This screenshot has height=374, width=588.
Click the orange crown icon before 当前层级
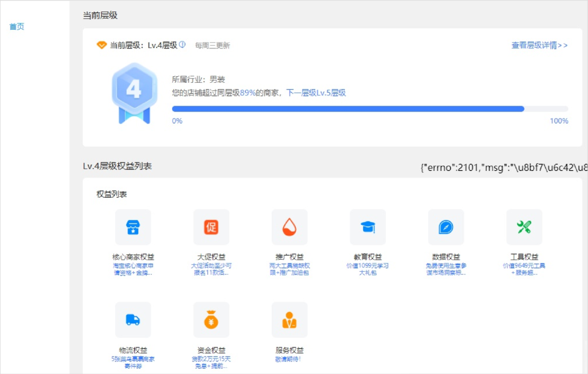pyautogui.click(x=101, y=45)
